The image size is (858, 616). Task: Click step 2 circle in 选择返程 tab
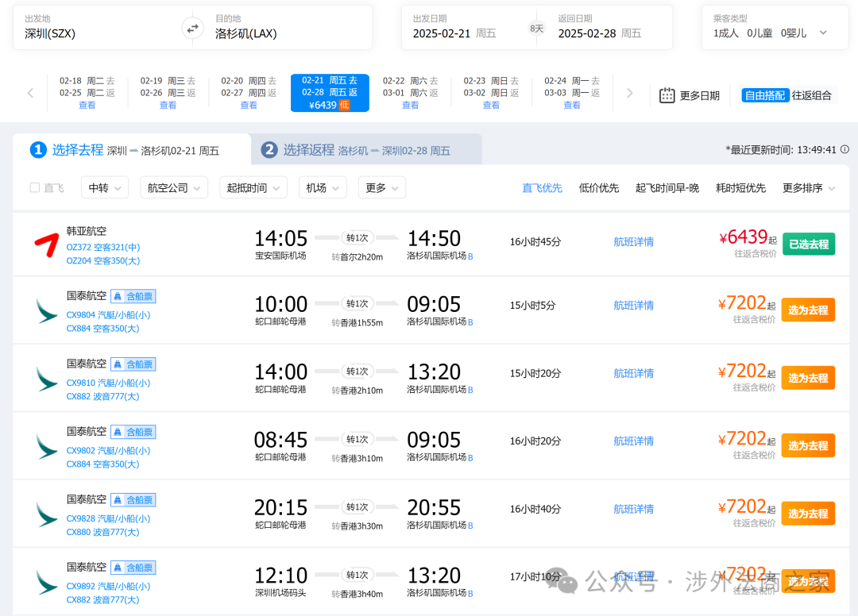point(269,150)
